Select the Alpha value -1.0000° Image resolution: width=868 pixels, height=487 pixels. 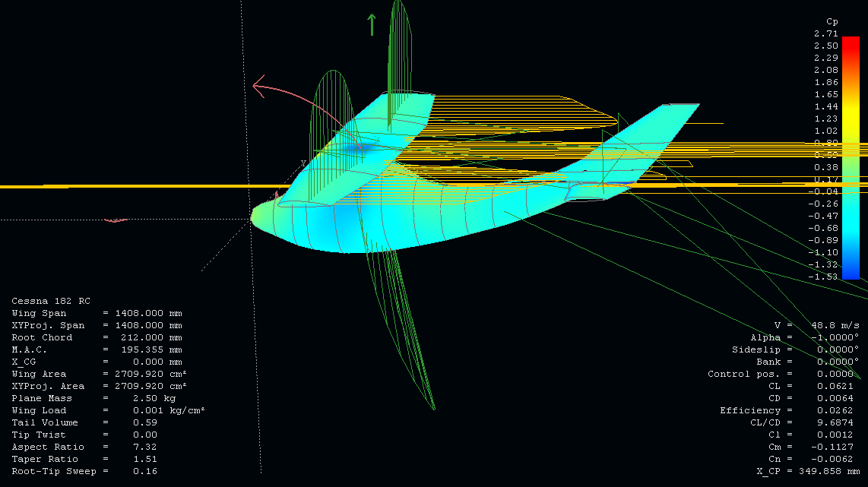point(835,337)
